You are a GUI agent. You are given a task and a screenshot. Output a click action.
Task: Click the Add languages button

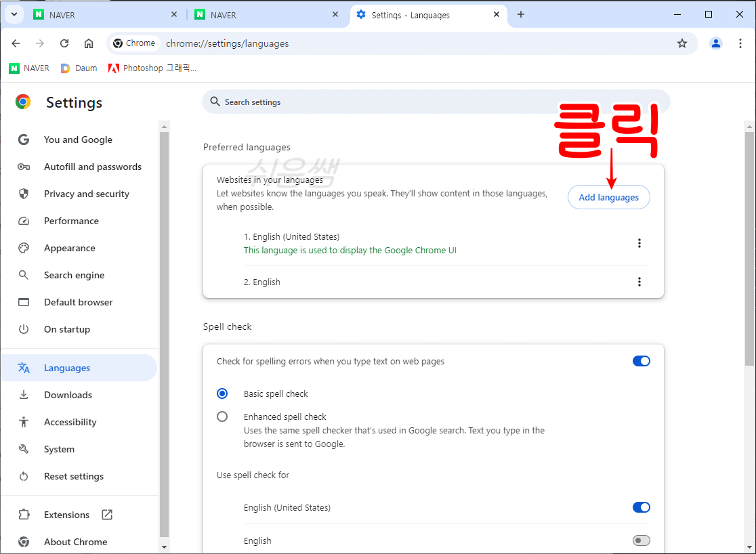[608, 197]
